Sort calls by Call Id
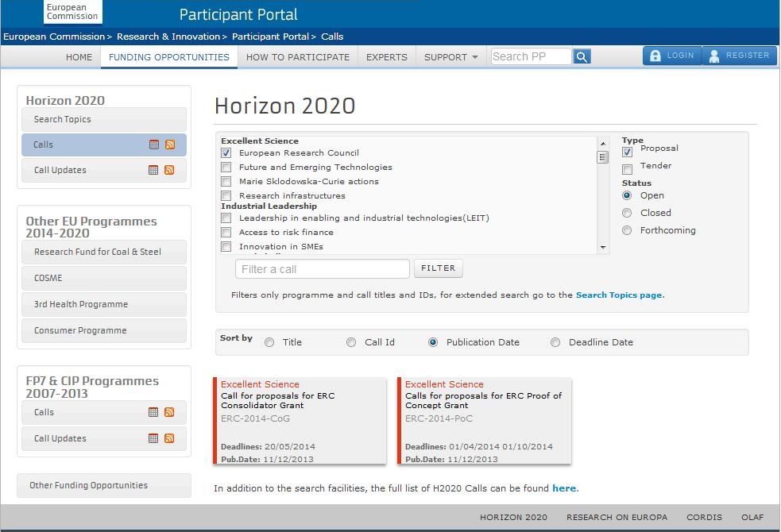The image size is (781, 532). point(351,342)
